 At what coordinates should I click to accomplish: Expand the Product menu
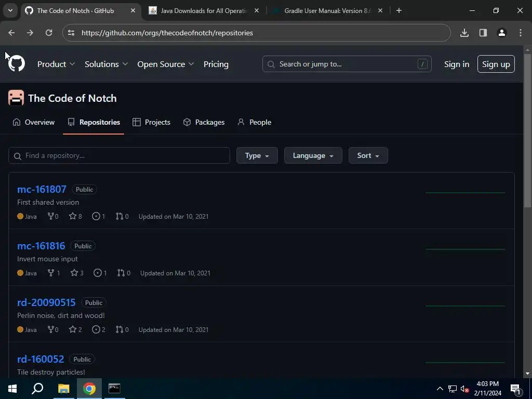[56, 64]
